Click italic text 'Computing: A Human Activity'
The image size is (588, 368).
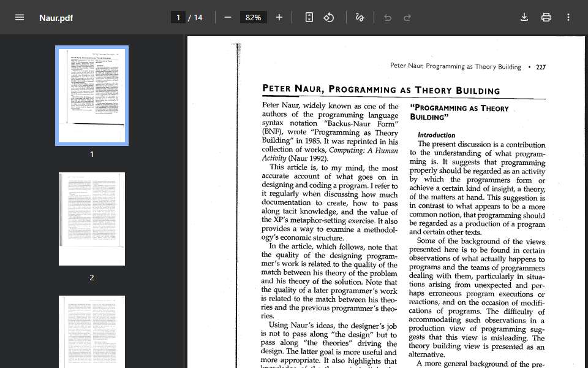click(x=330, y=154)
